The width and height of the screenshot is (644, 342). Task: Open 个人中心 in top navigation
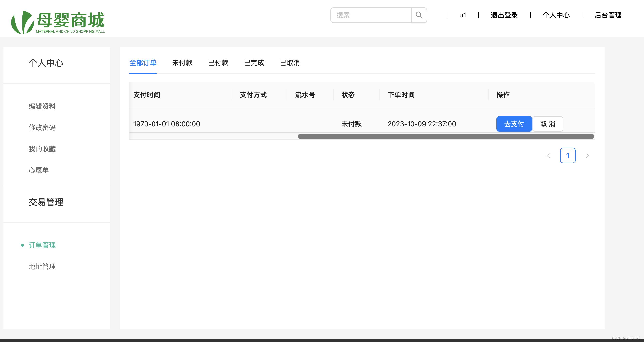(556, 15)
